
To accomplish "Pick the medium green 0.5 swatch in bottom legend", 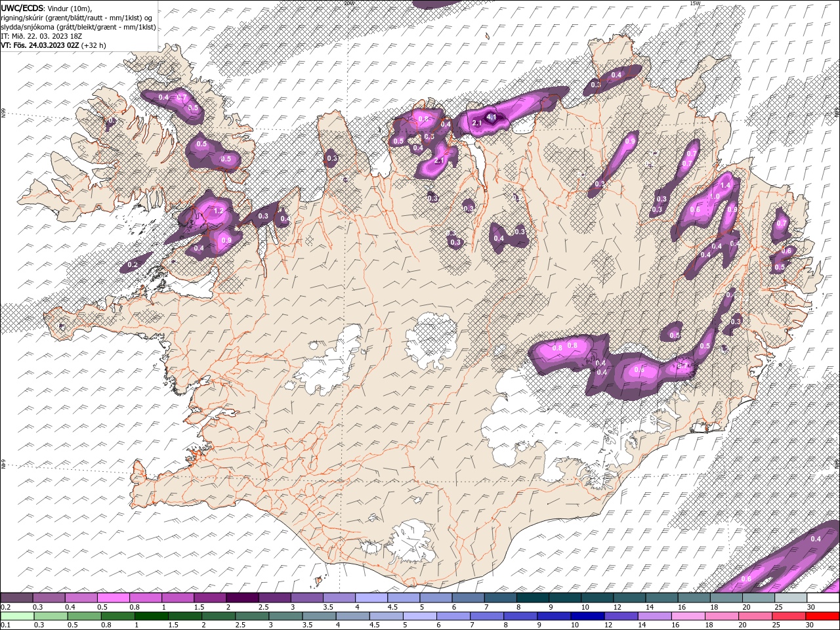I will tap(84, 616).
